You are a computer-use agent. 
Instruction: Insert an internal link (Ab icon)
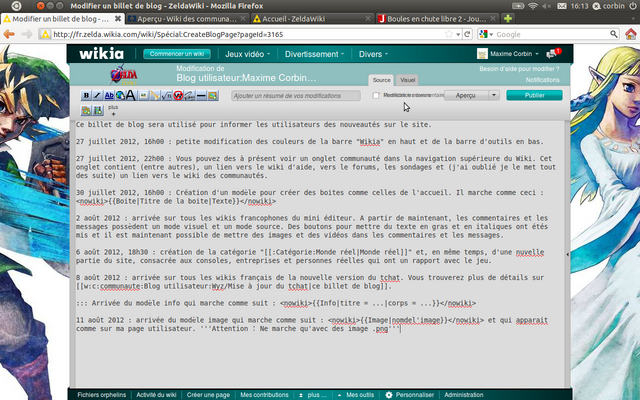point(109,96)
